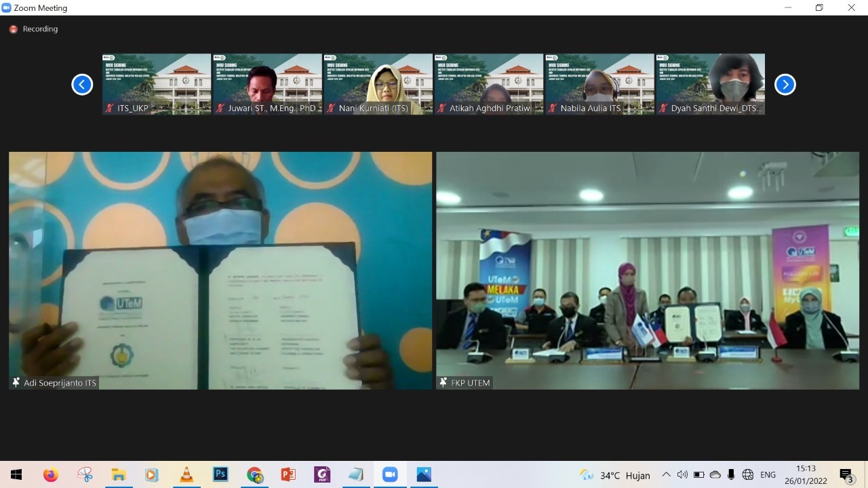The height and width of the screenshot is (488, 868).
Task: Select Nabila Aulia ITS video thumbnail
Action: coord(599,84)
